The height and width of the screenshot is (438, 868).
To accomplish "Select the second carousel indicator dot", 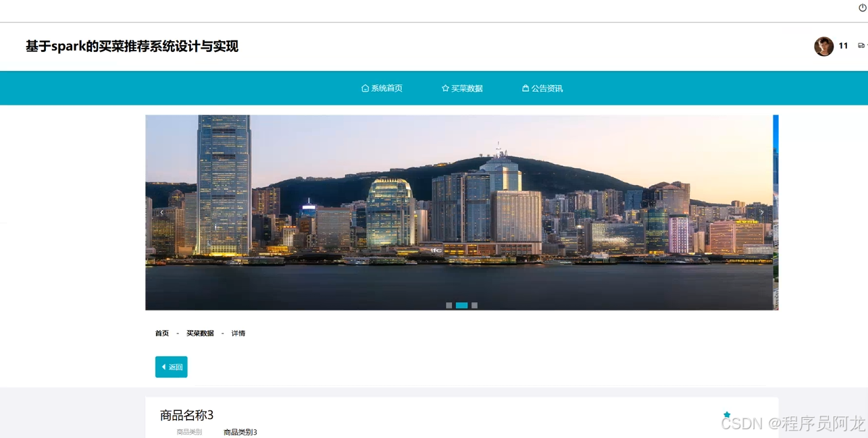I will (x=461, y=305).
